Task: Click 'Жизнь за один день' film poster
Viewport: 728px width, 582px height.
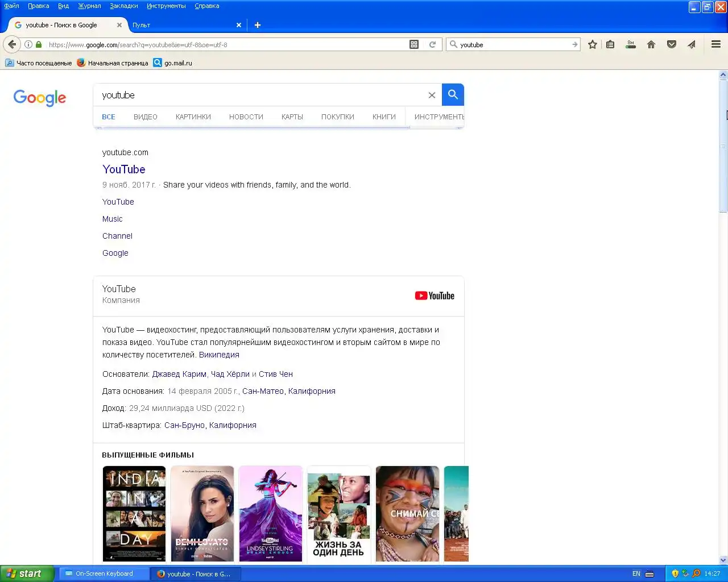Action: pos(339,514)
